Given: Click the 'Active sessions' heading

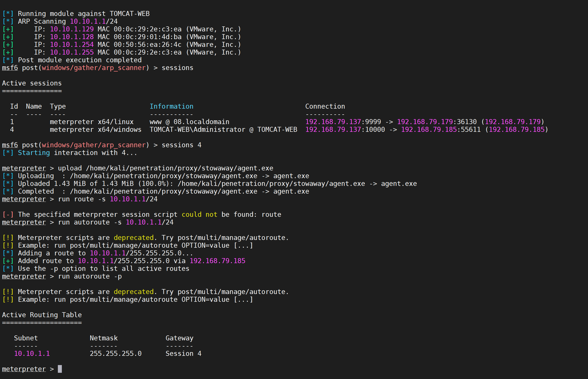Looking at the screenshot, I should [32, 83].
